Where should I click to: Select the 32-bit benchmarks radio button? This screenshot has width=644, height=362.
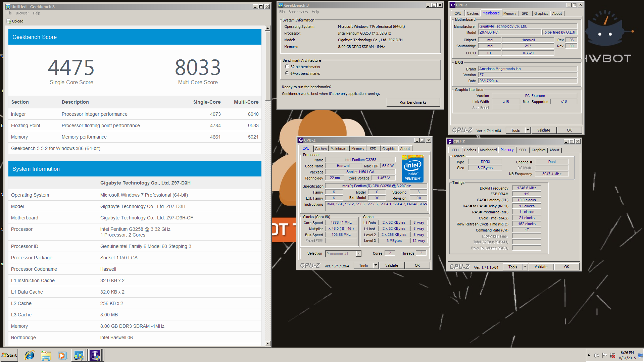coord(287,67)
